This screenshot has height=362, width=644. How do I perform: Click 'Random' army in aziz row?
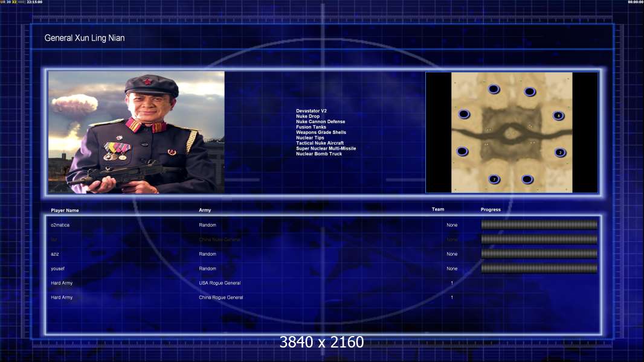point(207,254)
